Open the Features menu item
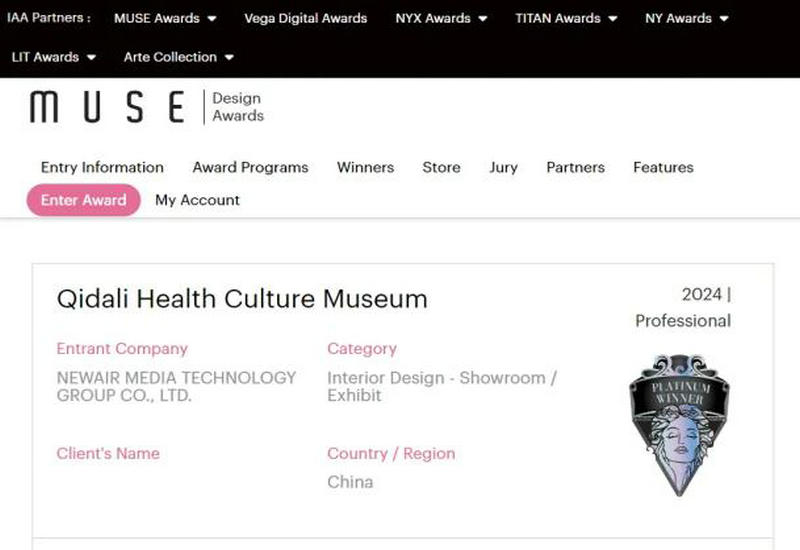The width and height of the screenshot is (800, 550). point(663,167)
